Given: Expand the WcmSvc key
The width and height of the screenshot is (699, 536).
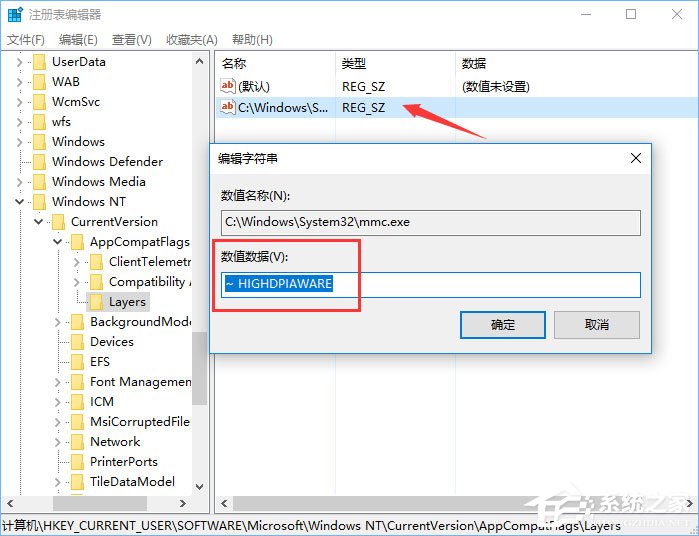Looking at the screenshot, I should (x=19, y=102).
